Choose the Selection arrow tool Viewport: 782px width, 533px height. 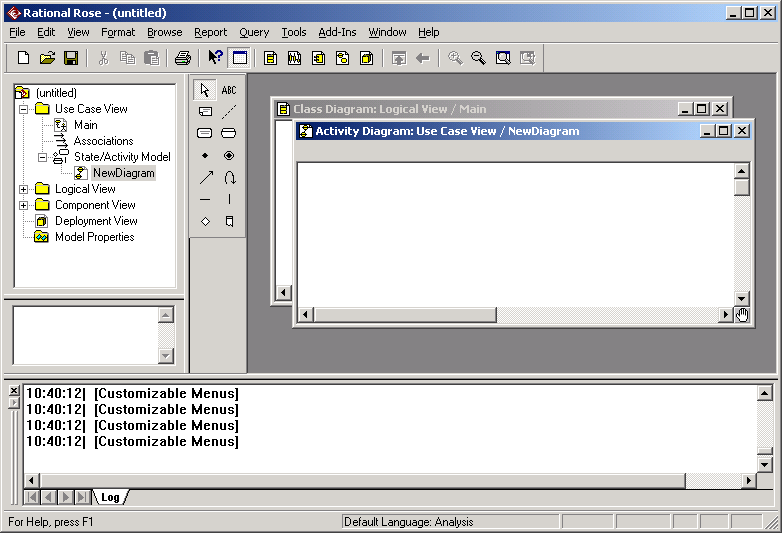click(205, 90)
